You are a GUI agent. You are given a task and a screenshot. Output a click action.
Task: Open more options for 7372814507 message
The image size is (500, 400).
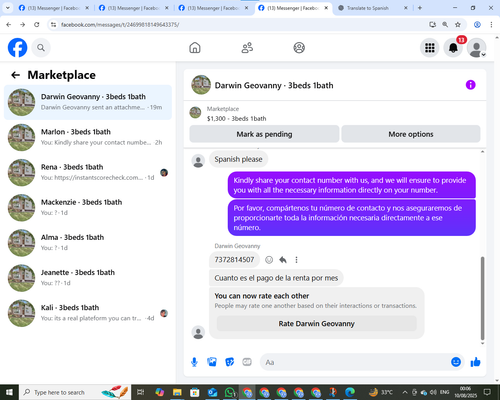point(296,260)
